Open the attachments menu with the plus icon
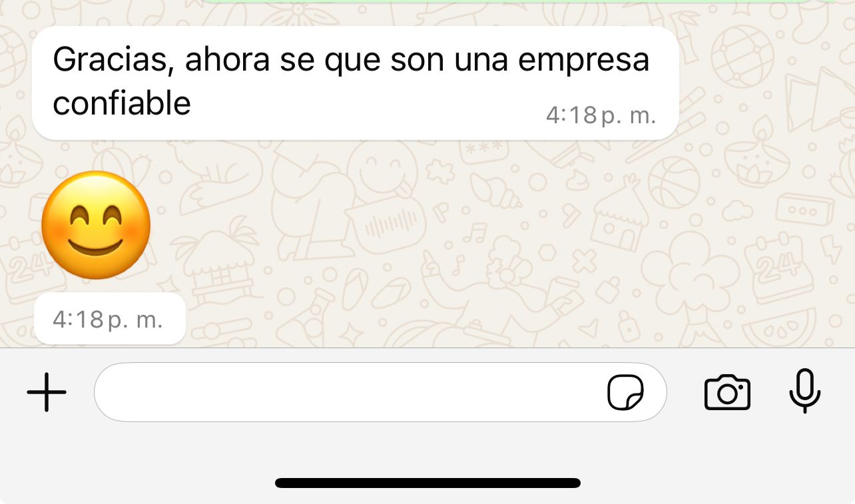855x504 pixels. 47,392
